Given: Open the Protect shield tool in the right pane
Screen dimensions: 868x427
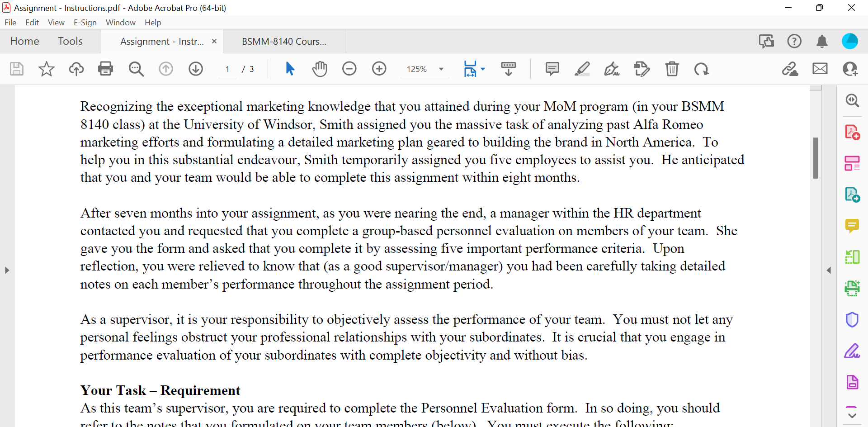Looking at the screenshot, I should tap(852, 320).
